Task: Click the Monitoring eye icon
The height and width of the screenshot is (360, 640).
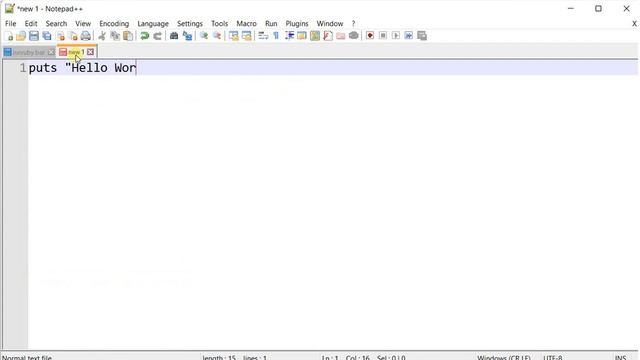Action: 354,36
